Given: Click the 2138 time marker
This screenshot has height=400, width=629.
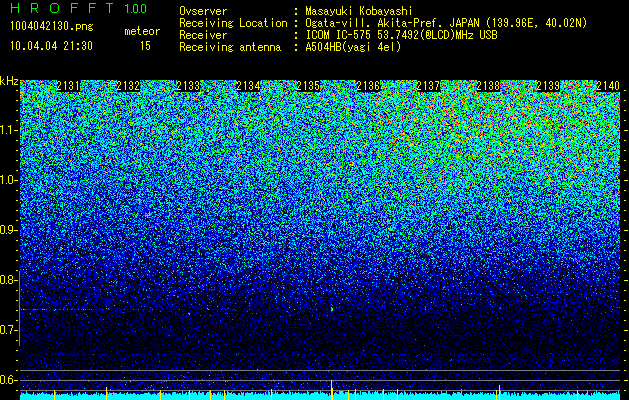Looking at the screenshot, I should (488, 86).
